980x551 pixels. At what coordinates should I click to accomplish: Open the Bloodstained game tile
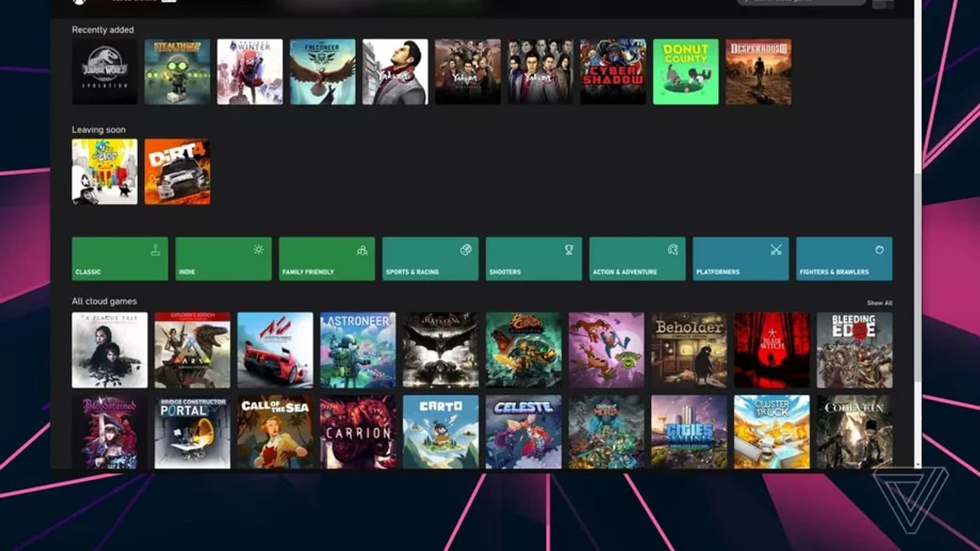[x=110, y=432]
